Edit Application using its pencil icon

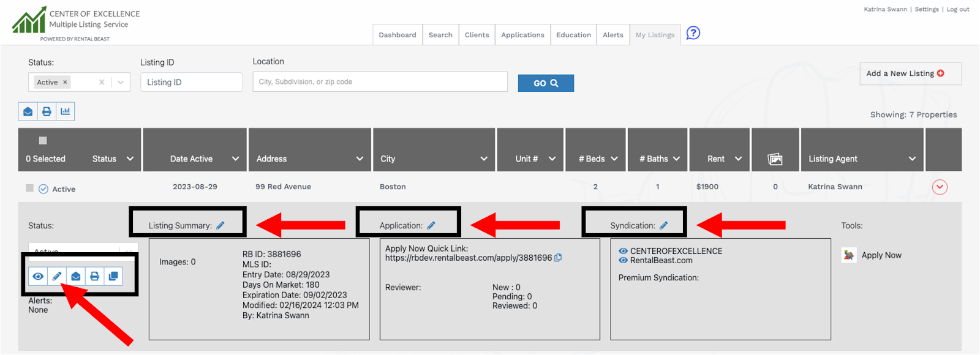point(431,225)
